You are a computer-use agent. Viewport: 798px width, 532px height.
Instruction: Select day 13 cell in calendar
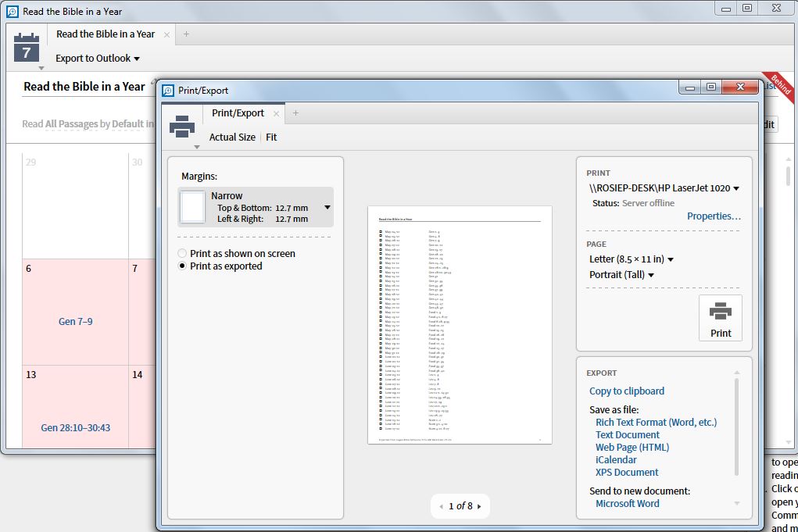pos(75,406)
